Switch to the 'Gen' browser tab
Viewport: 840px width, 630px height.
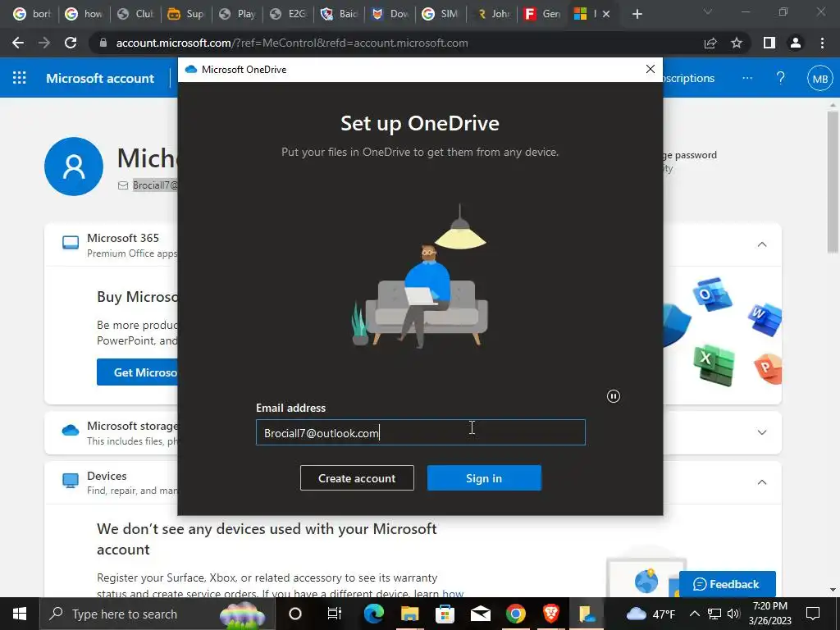point(543,15)
